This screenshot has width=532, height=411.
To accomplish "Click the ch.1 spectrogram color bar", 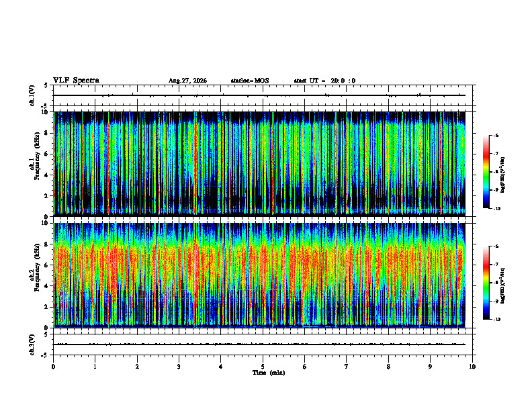I will click(x=486, y=172).
